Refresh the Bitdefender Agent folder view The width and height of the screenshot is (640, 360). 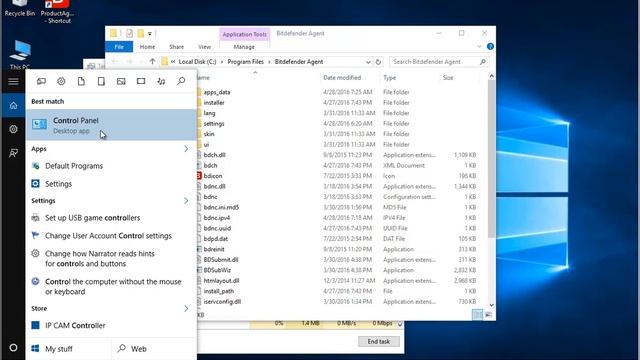pyautogui.click(x=378, y=62)
